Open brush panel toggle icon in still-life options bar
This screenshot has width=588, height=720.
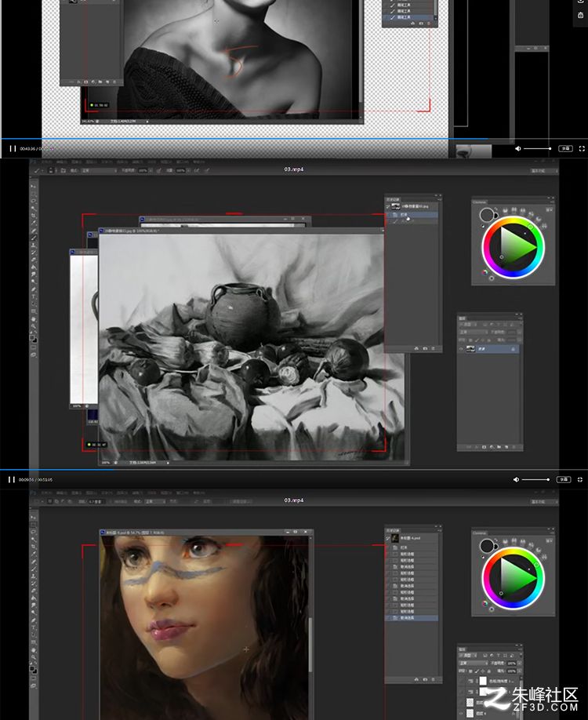coord(63,170)
